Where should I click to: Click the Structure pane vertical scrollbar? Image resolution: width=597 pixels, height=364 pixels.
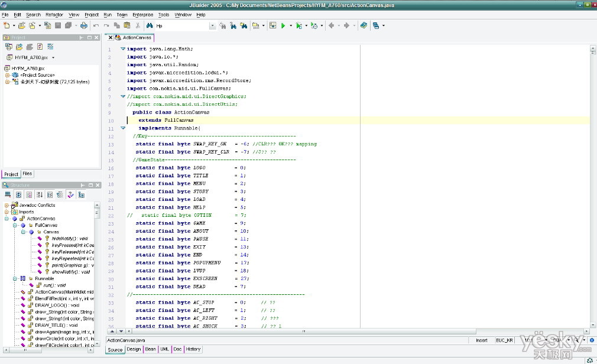[x=97, y=275]
